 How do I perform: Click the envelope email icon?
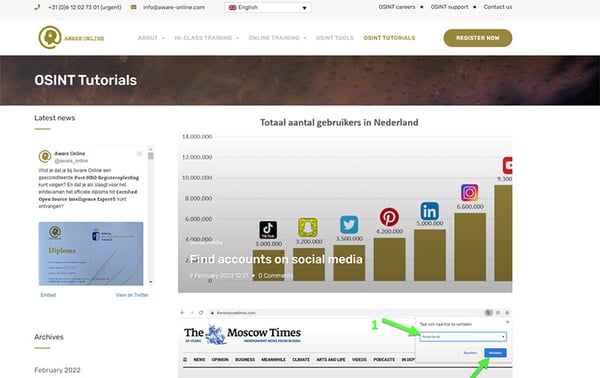[133, 7]
